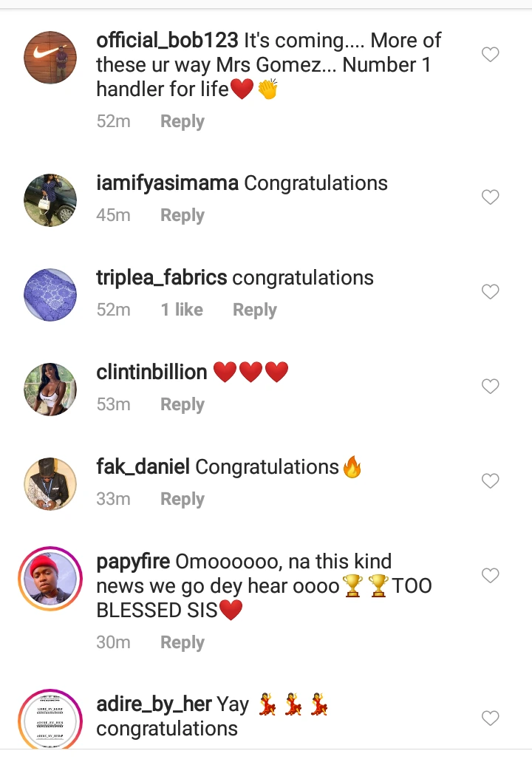Screen dimensions: 532x765
Task: Open triplea_fabrics profile via username
Action: [x=161, y=278]
